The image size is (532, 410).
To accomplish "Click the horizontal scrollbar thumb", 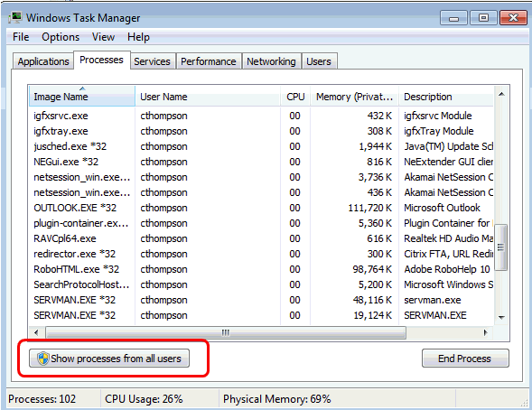I will click(226, 332).
